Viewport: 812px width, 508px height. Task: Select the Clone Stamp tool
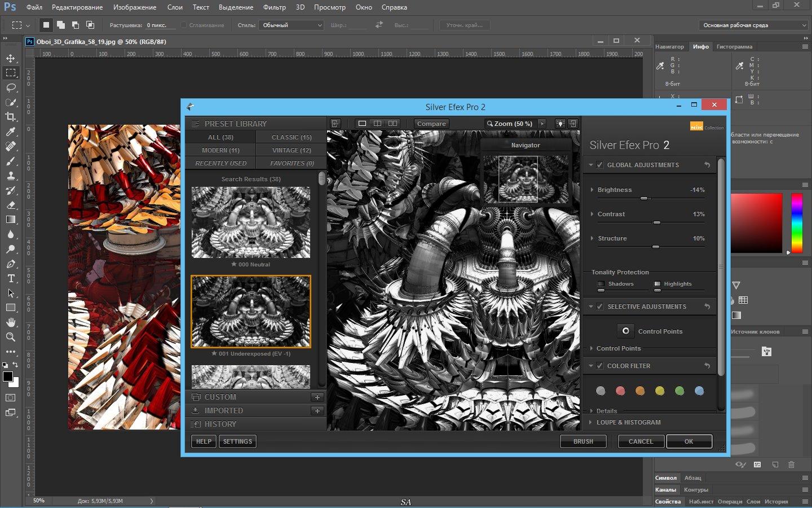pyautogui.click(x=11, y=176)
